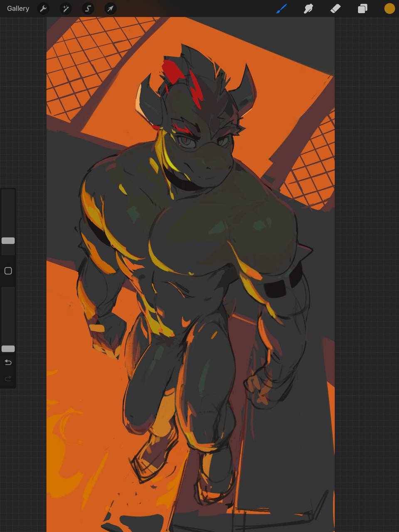This screenshot has height=532, width=399.
Task: Open the Adjustments magic wand menu
Action: (66, 8)
